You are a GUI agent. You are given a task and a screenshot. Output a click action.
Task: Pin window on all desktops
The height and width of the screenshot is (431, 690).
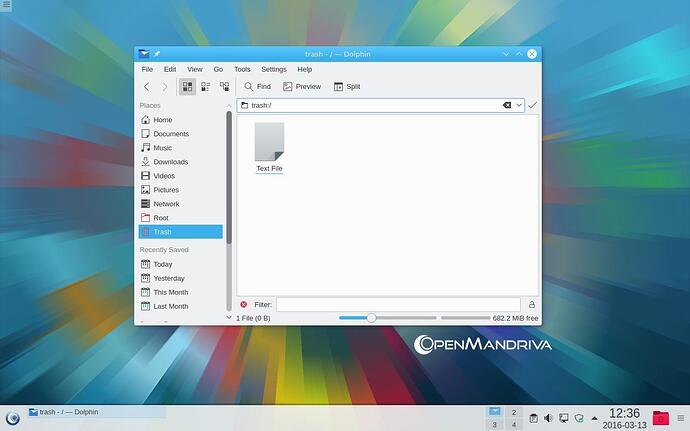click(157, 54)
